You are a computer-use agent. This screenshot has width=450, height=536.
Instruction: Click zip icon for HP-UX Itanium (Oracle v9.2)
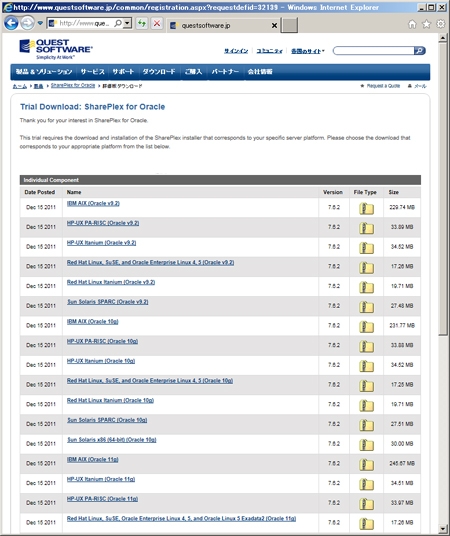pyautogui.click(x=366, y=247)
